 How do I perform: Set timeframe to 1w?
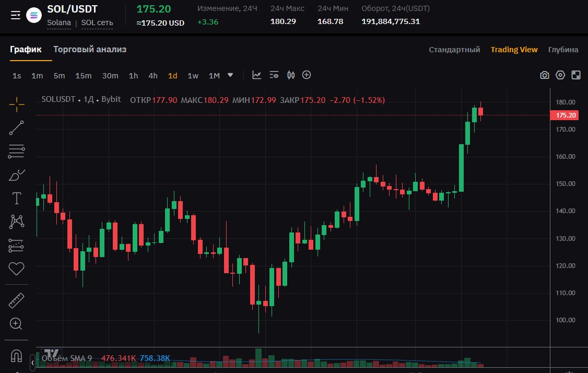[x=193, y=75]
